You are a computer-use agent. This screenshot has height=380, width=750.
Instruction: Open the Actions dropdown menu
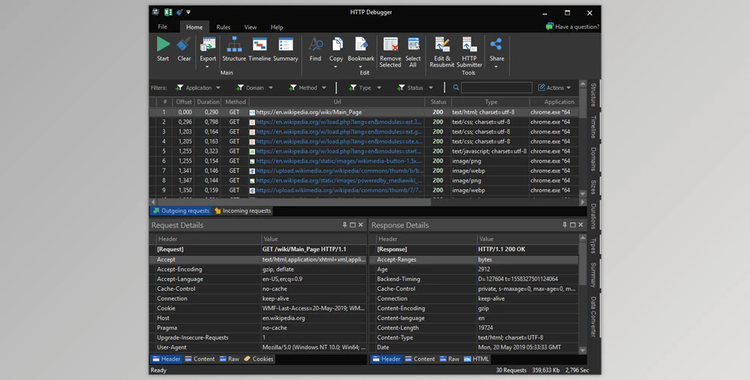click(x=554, y=88)
